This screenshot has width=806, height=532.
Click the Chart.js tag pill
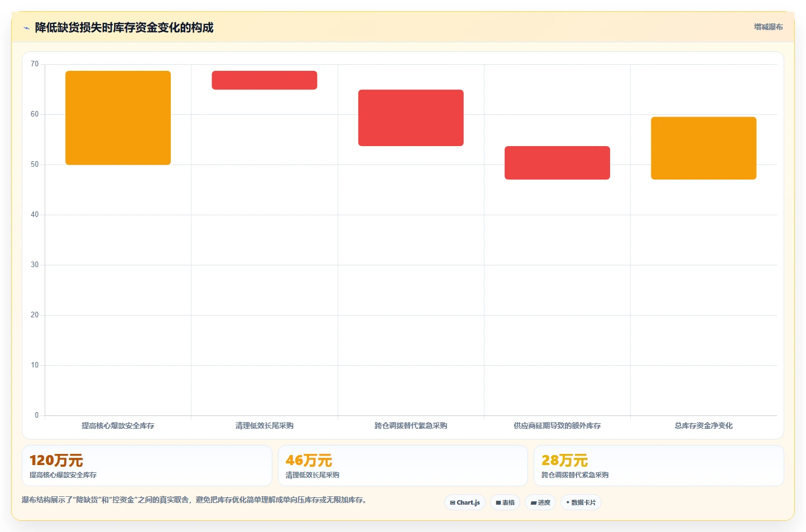pyautogui.click(x=465, y=502)
